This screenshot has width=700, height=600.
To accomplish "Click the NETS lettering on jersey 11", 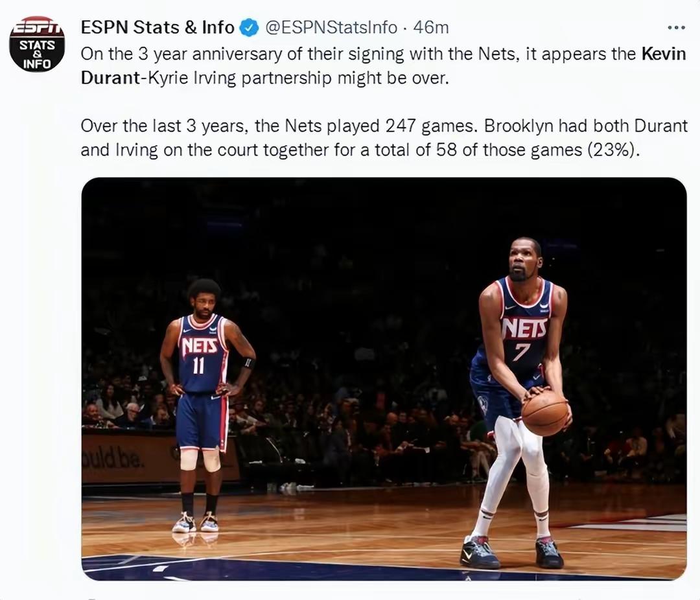I will pyautogui.click(x=199, y=347).
